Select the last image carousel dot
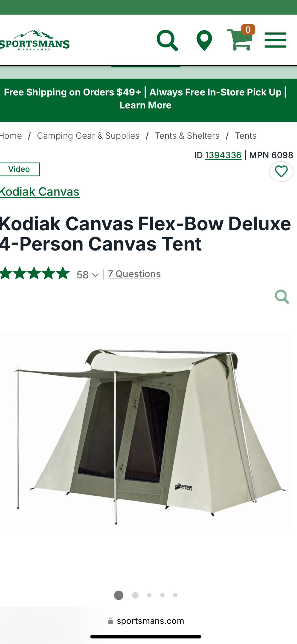This screenshot has width=297, height=644. coord(175,595)
